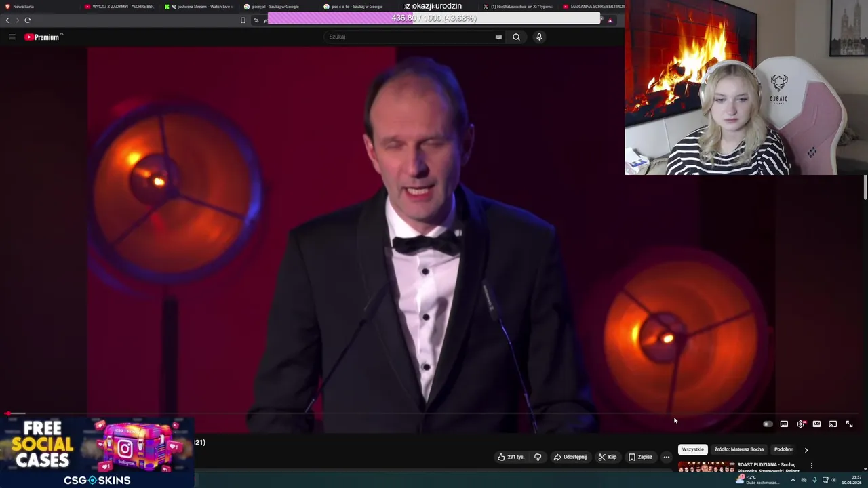Go back with the browser back arrow
Viewport: 868px width, 488px height.
point(7,20)
